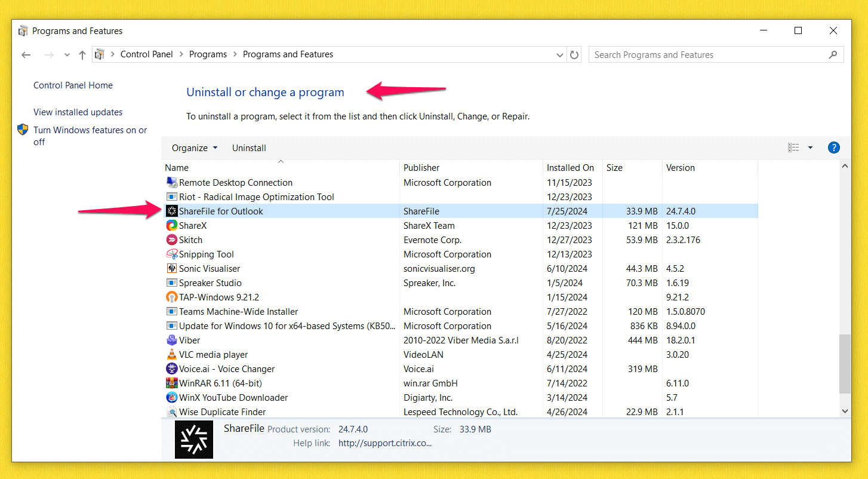868x479 pixels.
Task: Click the Spreaker, Inc. publisher cell
Action: pyautogui.click(x=430, y=283)
